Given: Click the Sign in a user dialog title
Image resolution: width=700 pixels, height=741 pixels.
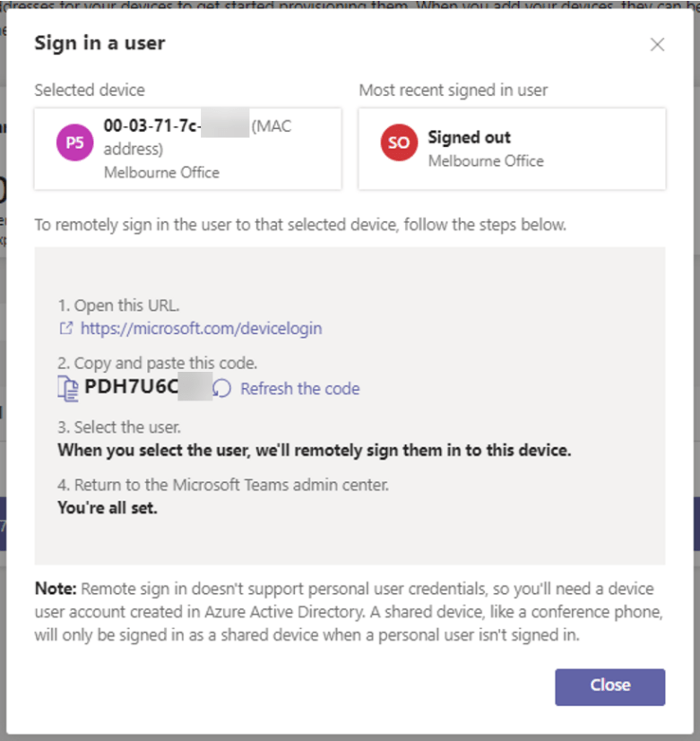Looking at the screenshot, I should coord(99,42).
